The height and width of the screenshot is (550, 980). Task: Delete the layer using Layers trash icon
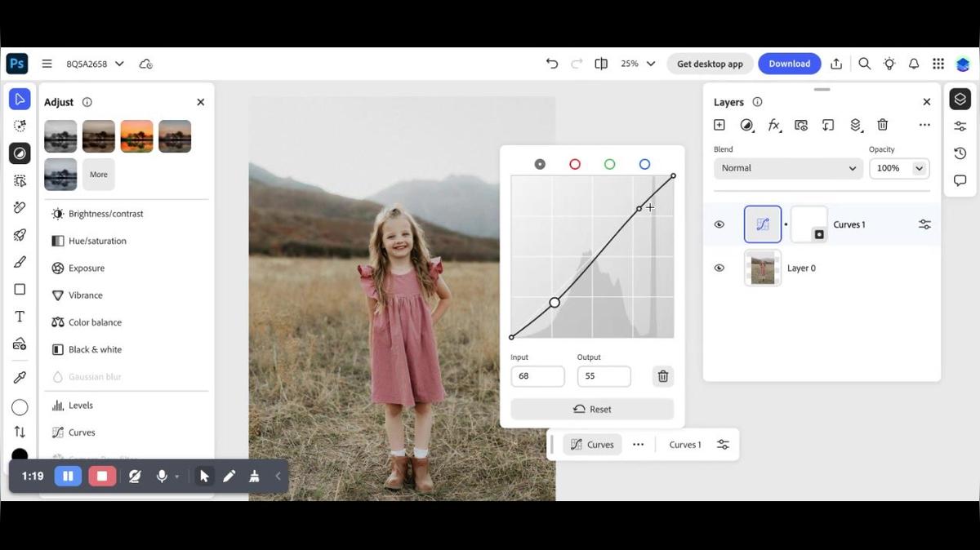[x=883, y=125]
